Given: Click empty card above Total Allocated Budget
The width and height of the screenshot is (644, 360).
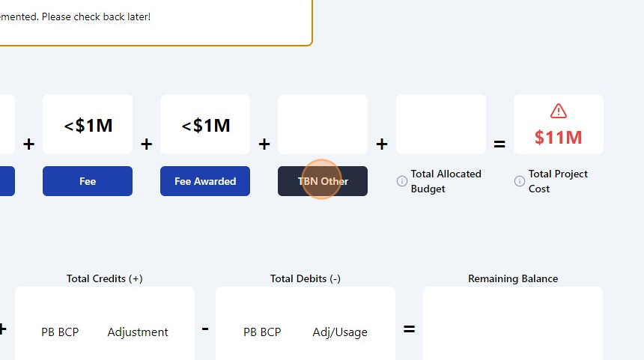Looking at the screenshot, I should coord(441,124).
